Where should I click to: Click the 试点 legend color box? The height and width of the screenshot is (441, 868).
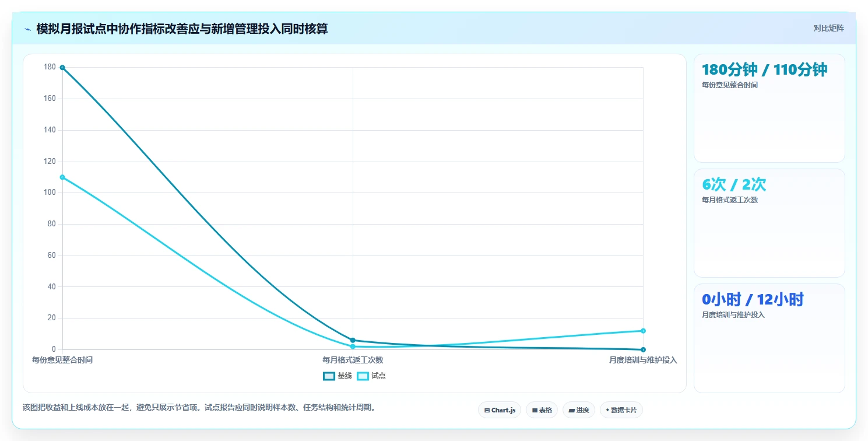click(363, 376)
